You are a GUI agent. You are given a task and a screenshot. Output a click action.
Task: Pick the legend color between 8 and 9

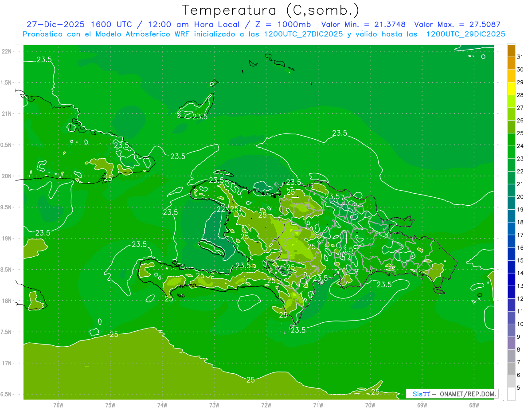pos(511,343)
